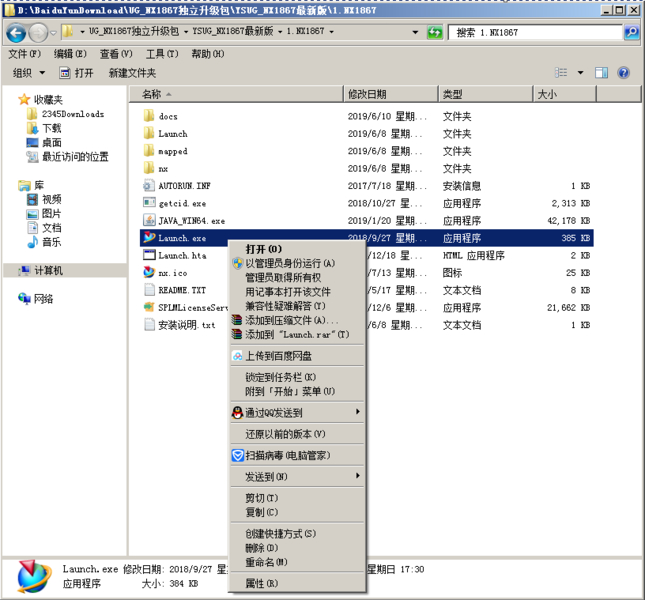Click the search magnifier icon
This screenshot has width=645, height=600.
pos(632,32)
